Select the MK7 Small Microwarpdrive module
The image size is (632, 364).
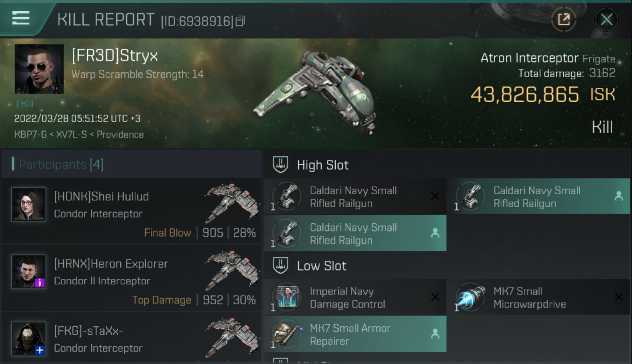click(x=539, y=297)
